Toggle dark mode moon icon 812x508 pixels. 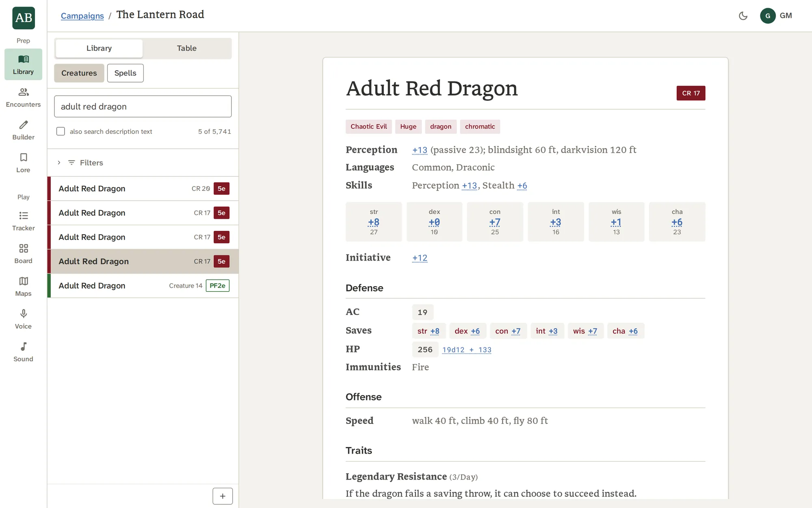pos(743,16)
